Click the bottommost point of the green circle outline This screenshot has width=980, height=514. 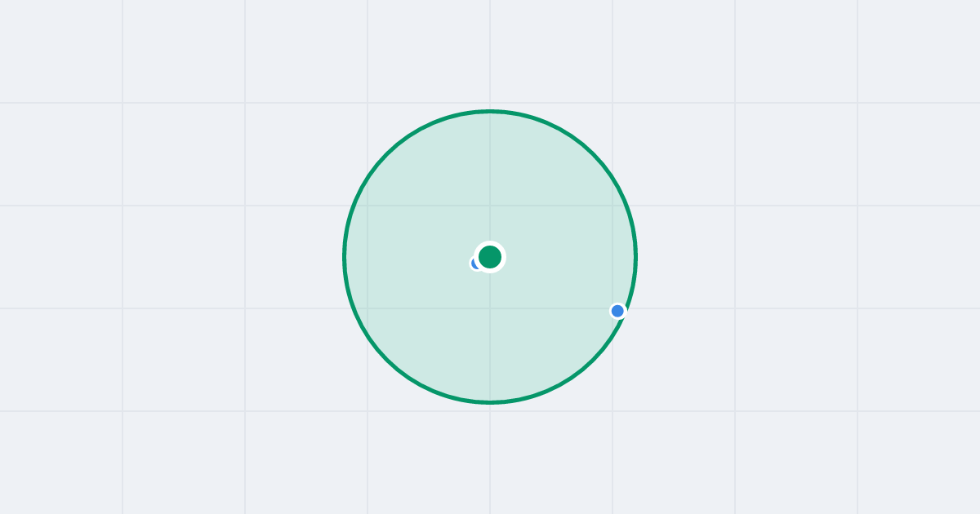[490, 402]
